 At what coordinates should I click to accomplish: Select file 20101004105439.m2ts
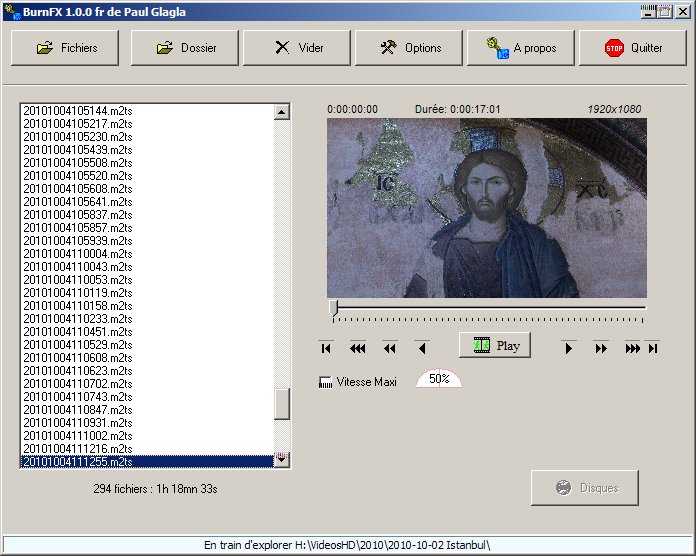147,150
